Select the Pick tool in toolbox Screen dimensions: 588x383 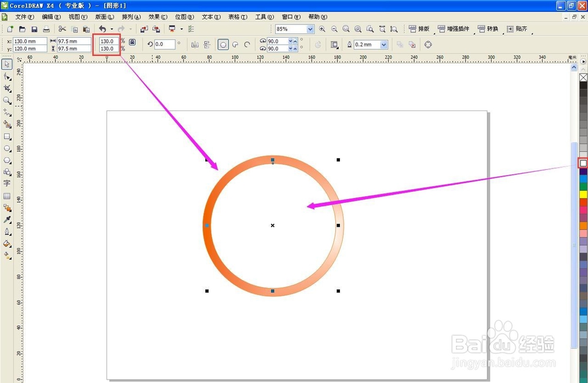pyautogui.click(x=6, y=64)
